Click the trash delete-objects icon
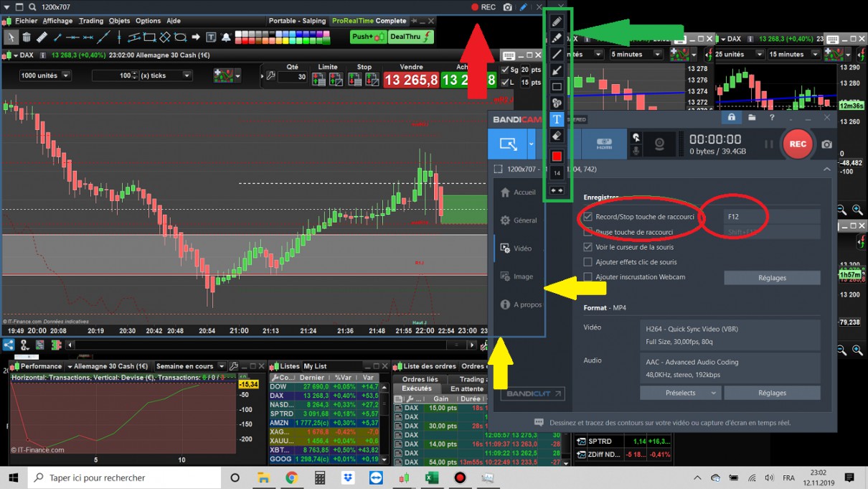868x489 pixels. coord(27,37)
